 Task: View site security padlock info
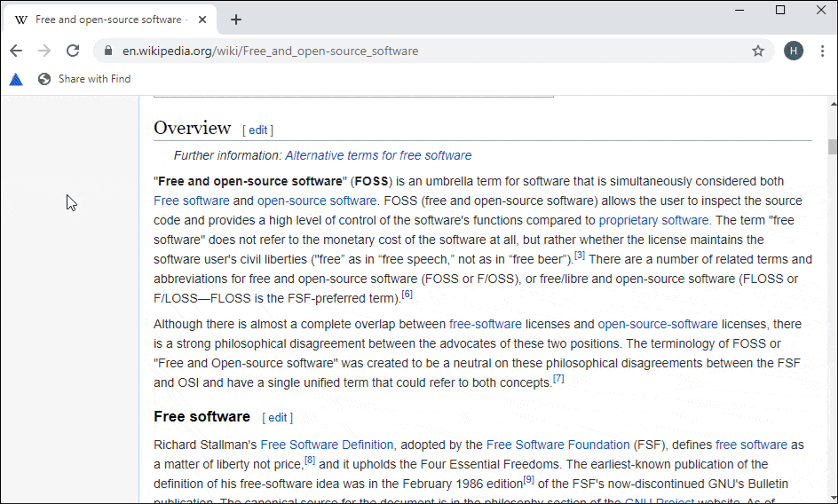pos(108,51)
